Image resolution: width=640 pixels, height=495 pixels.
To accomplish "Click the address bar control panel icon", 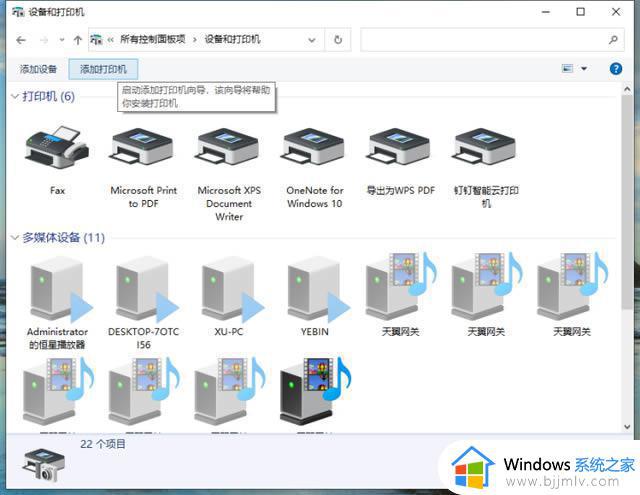I will click(96, 40).
